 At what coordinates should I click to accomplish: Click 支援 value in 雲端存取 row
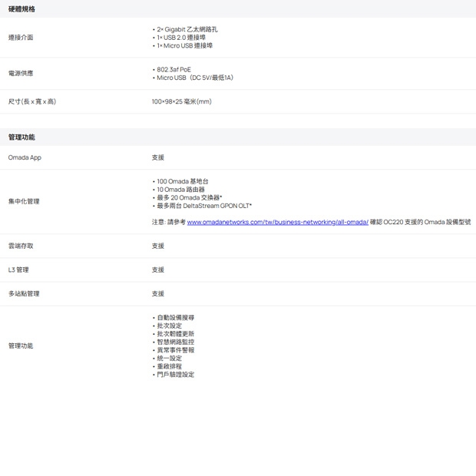[x=158, y=246]
